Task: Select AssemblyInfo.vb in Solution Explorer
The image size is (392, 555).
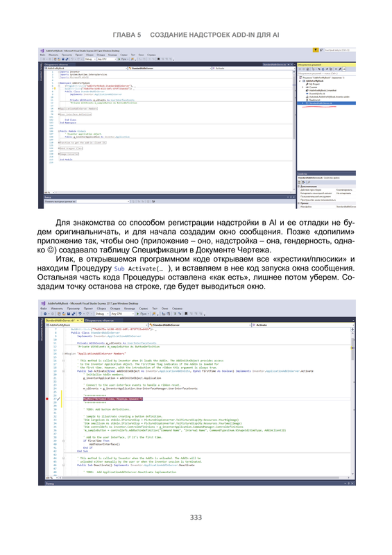Action: pyautogui.click(x=317, y=94)
